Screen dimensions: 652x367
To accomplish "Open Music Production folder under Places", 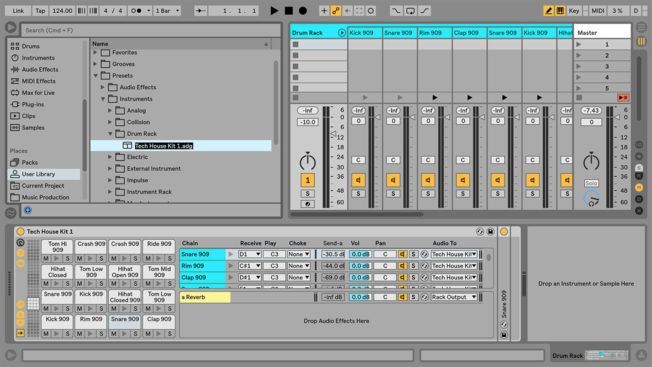I will pyautogui.click(x=45, y=197).
